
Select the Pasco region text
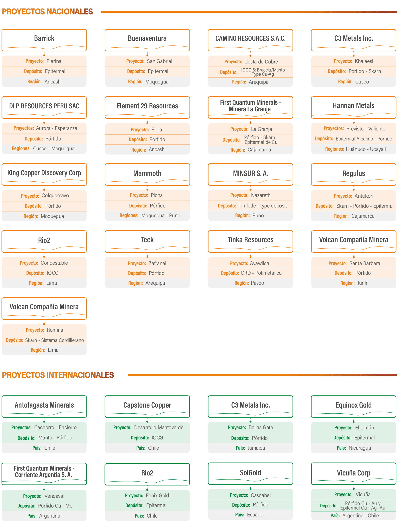[257, 283]
